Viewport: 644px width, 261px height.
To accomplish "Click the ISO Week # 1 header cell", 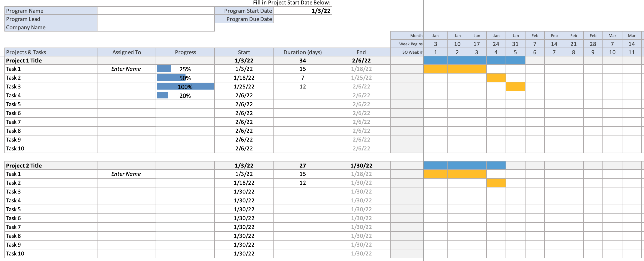I will tap(435, 52).
